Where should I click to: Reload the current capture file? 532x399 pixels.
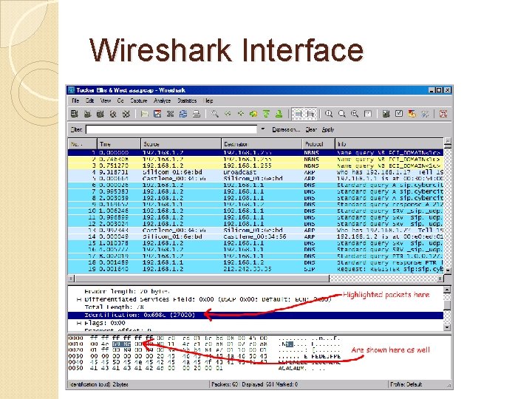point(183,114)
